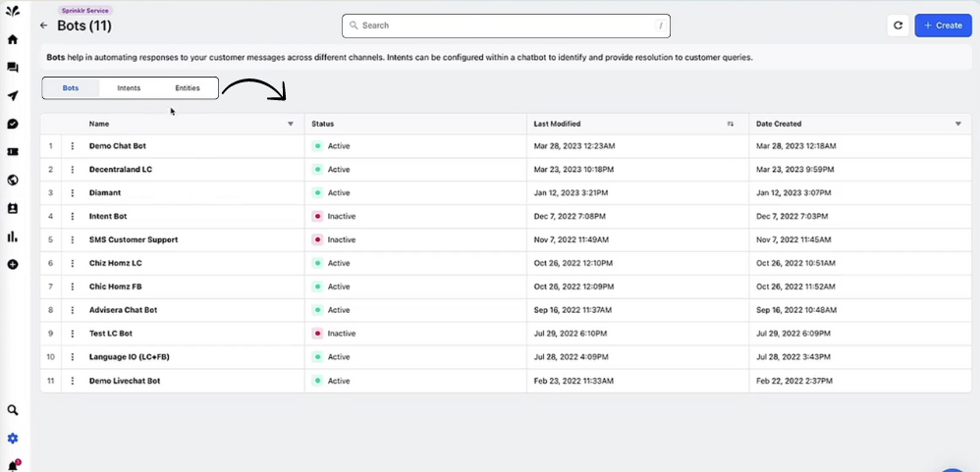This screenshot has height=472, width=980.
Task: Click Active status of Demo Chat Bot
Action: click(x=331, y=146)
